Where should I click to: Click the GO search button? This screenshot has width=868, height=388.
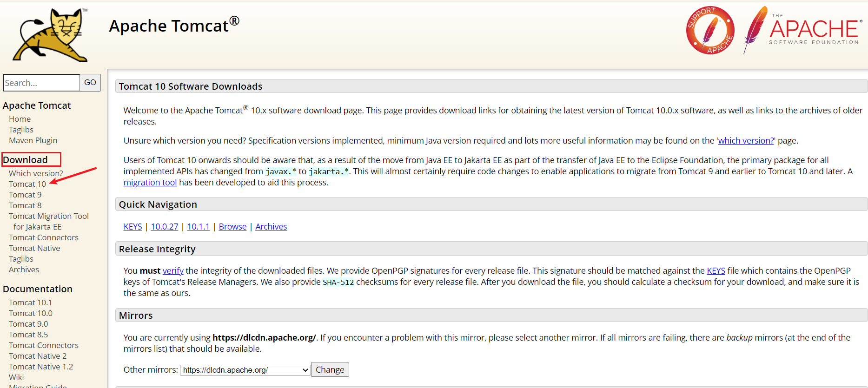90,83
